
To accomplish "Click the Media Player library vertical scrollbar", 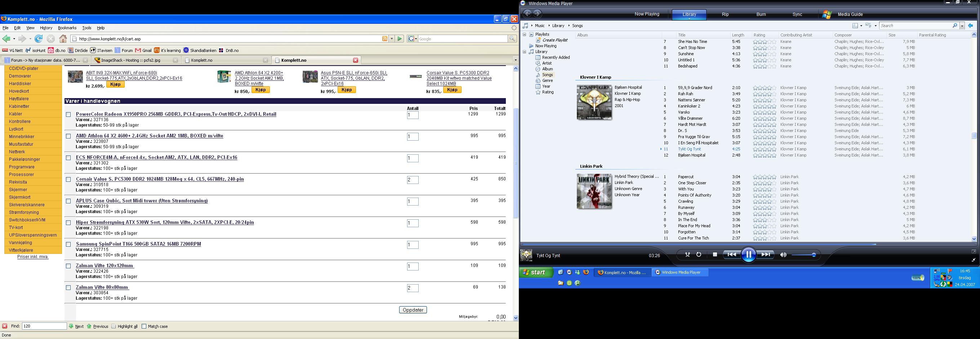I will tap(974, 137).
